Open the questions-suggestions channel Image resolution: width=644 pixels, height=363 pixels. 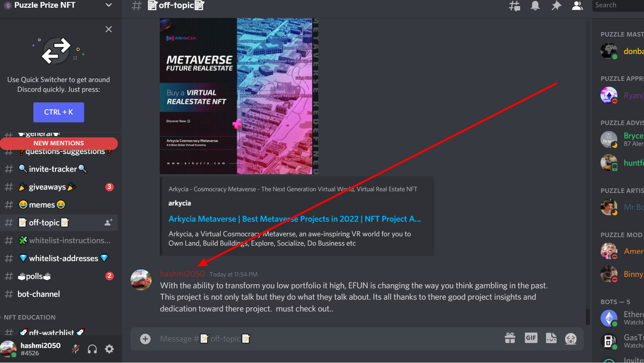[x=59, y=152]
